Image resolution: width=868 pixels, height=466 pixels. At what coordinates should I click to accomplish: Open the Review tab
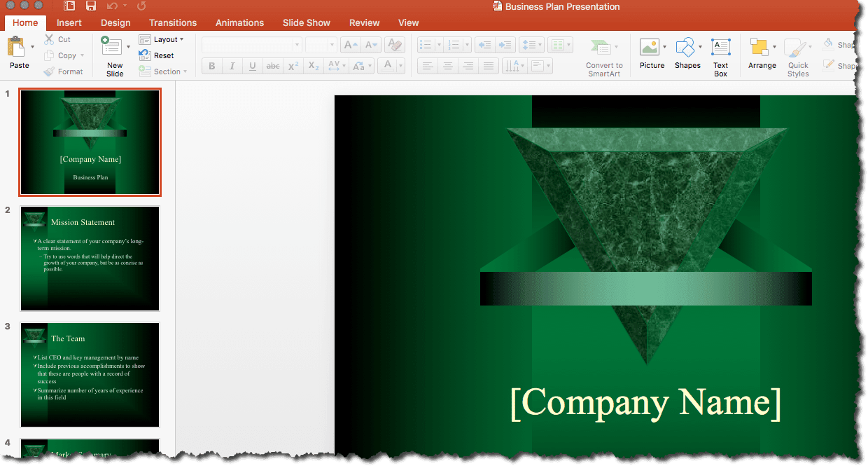tap(364, 22)
